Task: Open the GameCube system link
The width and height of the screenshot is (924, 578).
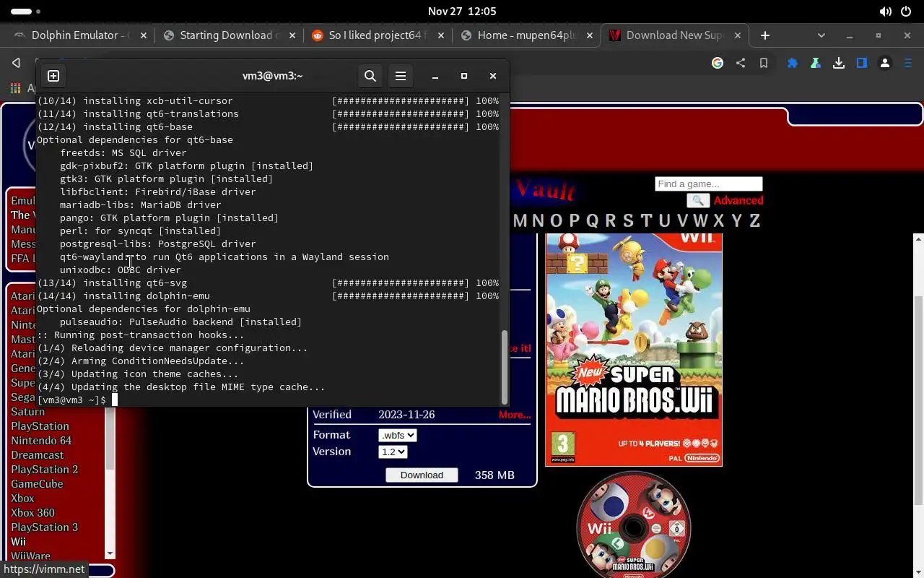Action: 37,484
